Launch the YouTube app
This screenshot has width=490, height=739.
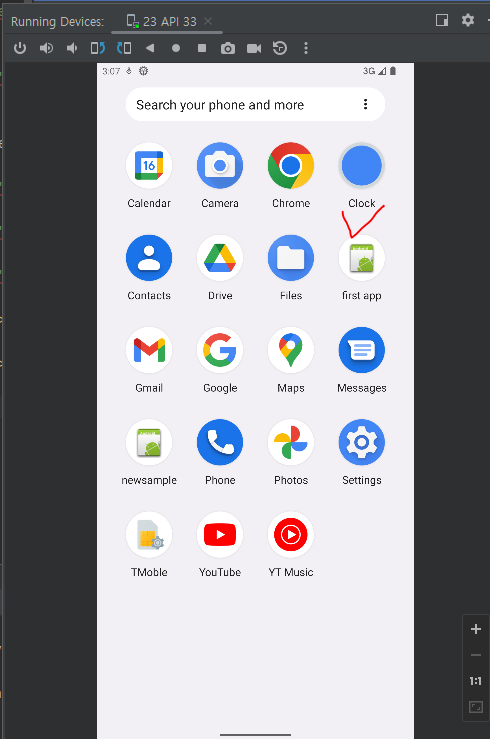point(220,534)
